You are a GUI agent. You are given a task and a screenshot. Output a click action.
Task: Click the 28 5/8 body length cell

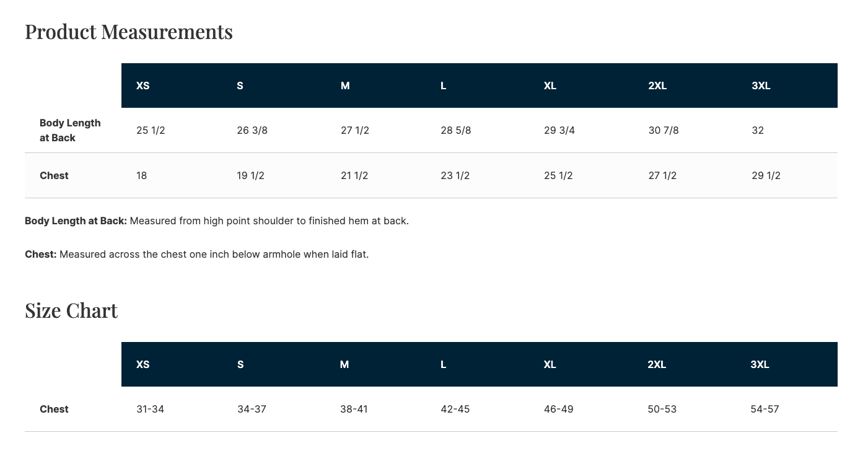point(455,130)
